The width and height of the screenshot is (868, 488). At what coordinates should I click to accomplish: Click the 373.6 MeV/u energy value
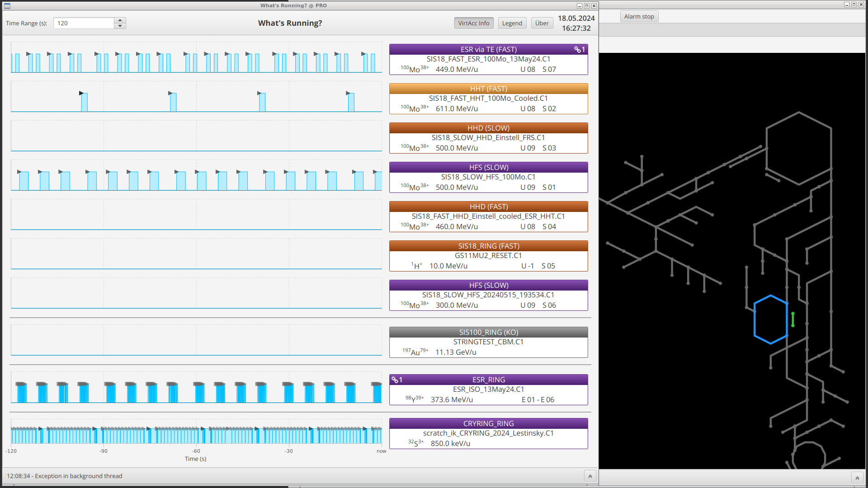452,399
